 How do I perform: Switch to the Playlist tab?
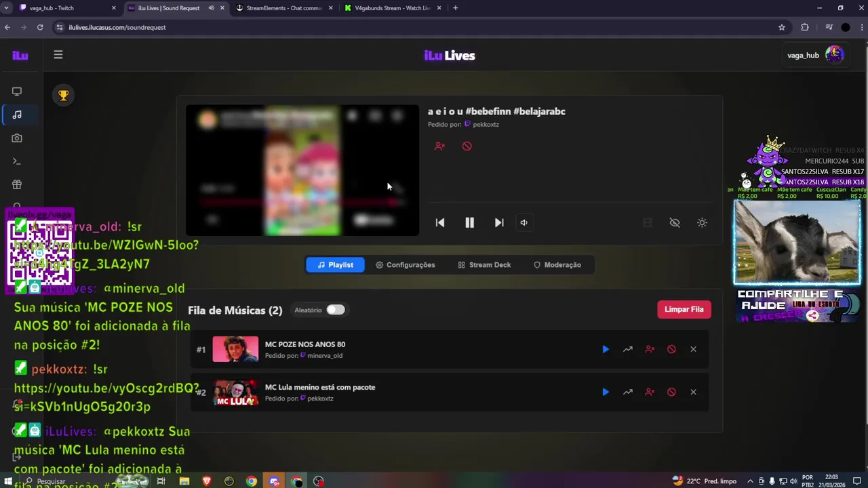(x=335, y=265)
